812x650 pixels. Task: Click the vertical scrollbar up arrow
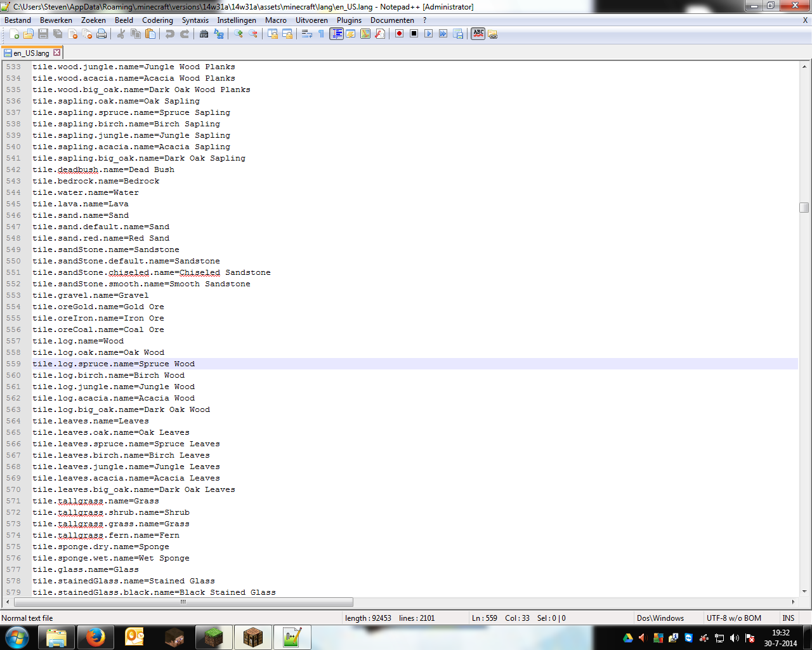pos(804,66)
